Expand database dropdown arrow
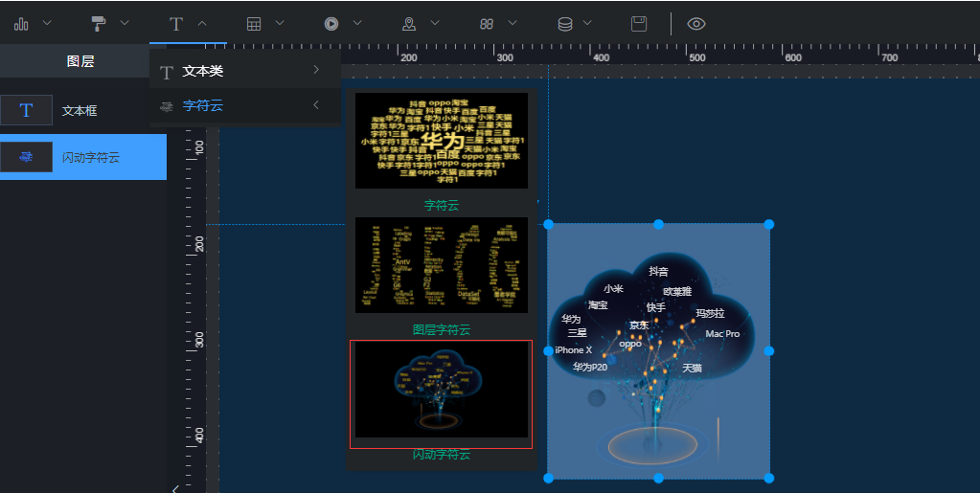The image size is (980, 493). point(587,23)
